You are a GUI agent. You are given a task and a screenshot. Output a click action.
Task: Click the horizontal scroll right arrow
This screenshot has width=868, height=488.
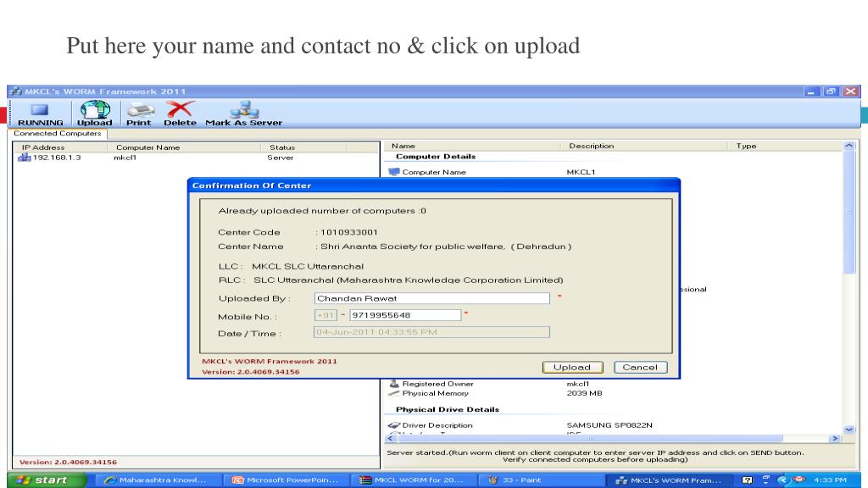coord(835,438)
